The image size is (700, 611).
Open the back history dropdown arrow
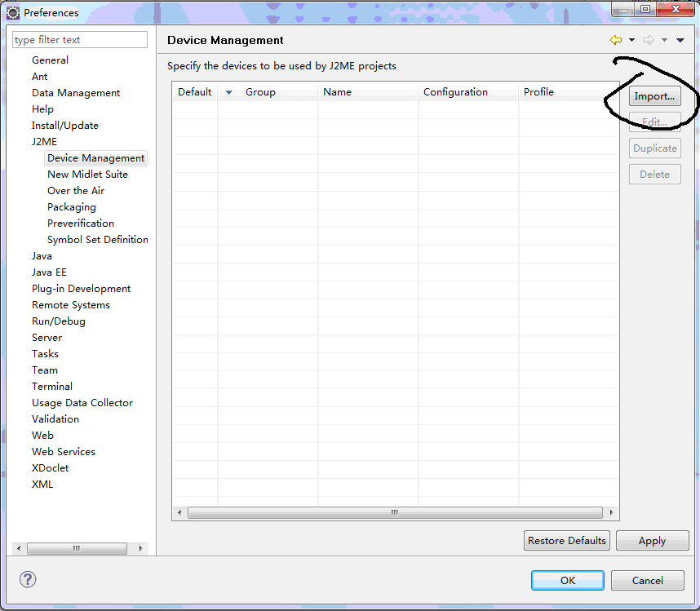[x=631, y=40]
